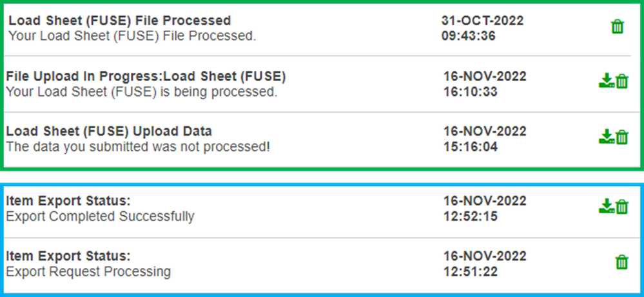Select the 16:10:33 timestamp

point(470,91)
